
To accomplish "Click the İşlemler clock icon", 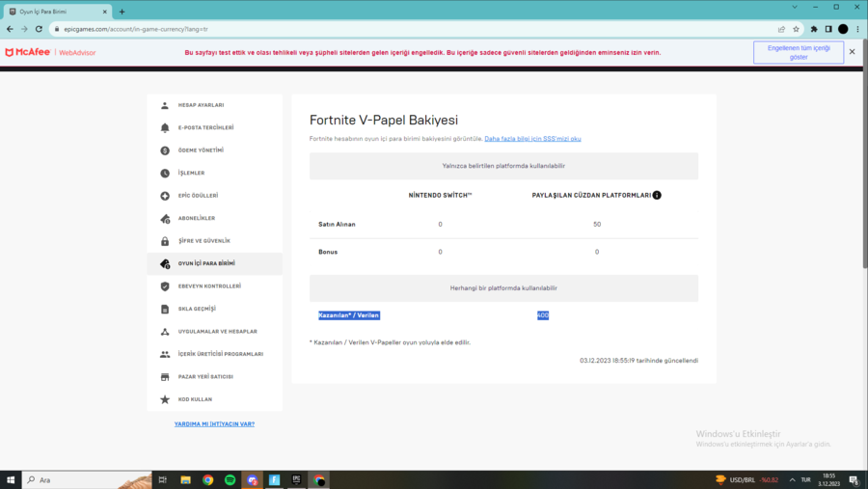I will [165, 174].
